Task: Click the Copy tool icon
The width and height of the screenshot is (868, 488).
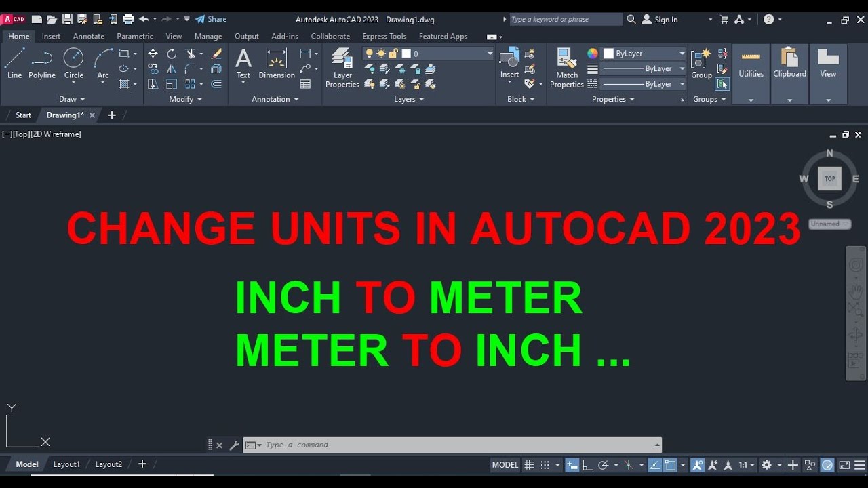Action: 153,68
